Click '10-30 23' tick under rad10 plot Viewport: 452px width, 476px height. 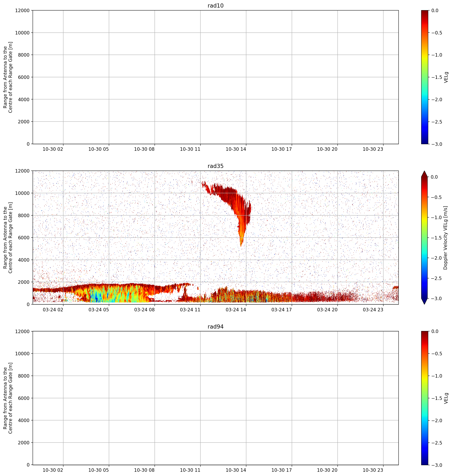(373, 149)
